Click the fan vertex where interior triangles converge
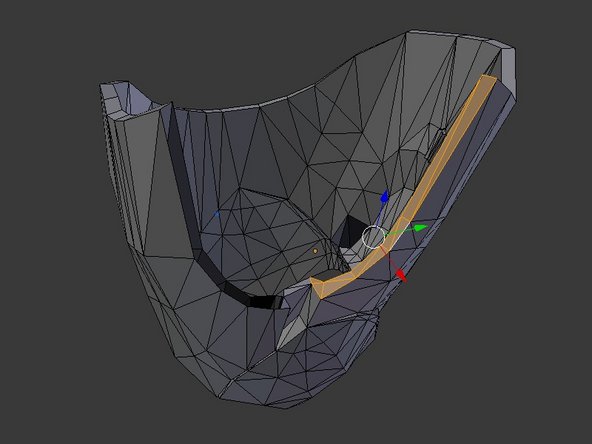This screenshot has width=592, height=444. pyautogui.click(x=240, y=188)
